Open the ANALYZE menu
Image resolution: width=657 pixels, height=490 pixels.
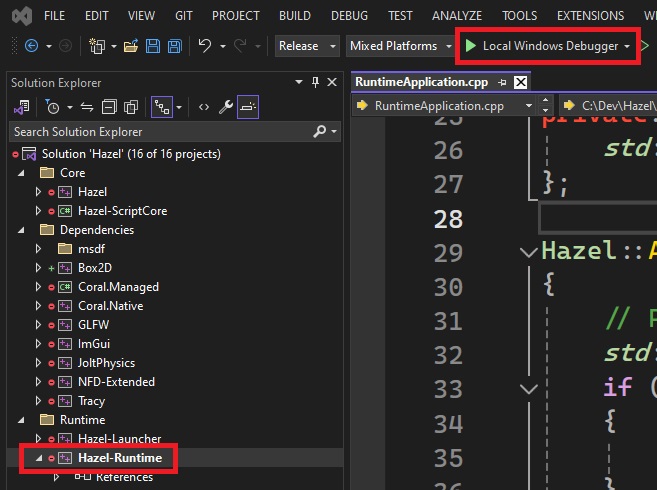(457, 16)
